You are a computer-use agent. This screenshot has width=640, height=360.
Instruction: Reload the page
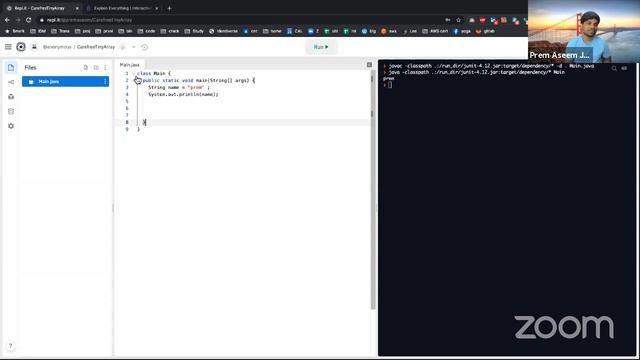click(28, 20)
